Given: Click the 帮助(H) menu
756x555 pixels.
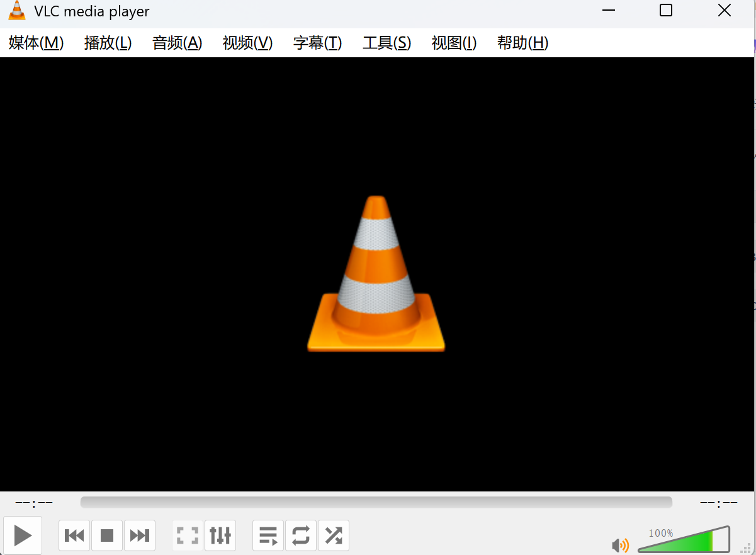Looking at the screenshot, I should click(x=522, y=43).
